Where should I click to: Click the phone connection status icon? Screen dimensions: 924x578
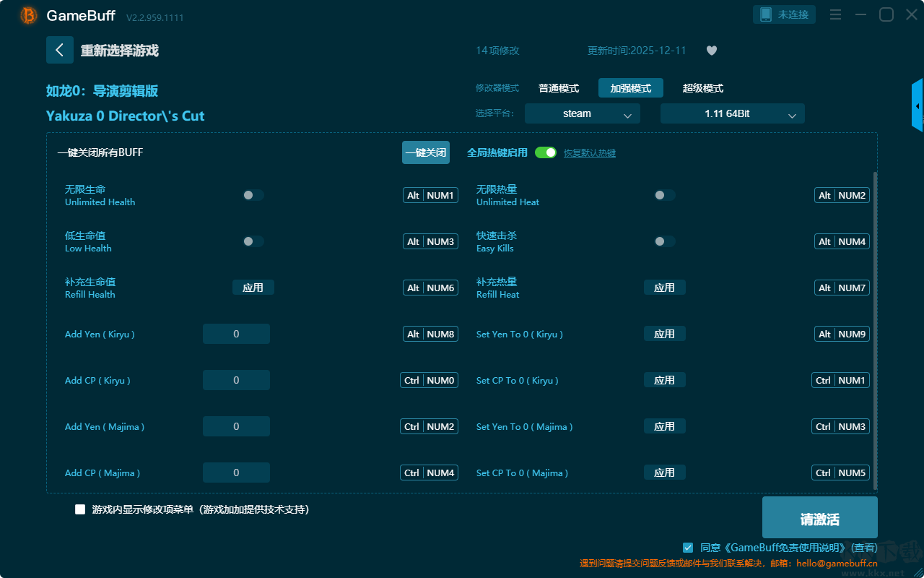766,14
